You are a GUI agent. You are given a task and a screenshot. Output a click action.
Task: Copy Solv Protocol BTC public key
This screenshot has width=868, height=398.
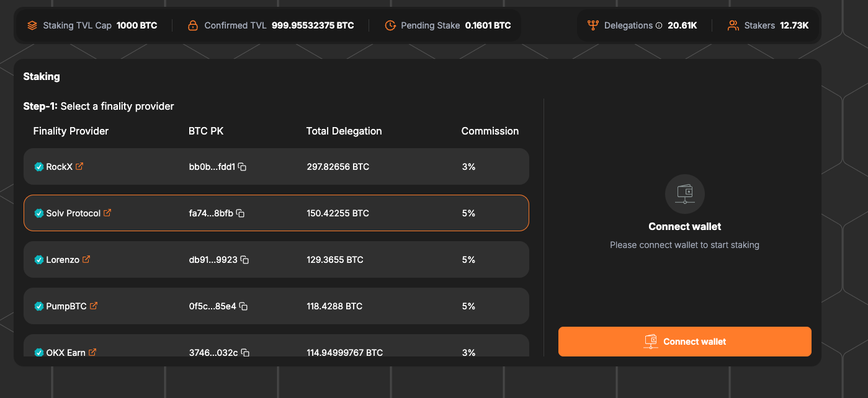(x=240, y=213)
